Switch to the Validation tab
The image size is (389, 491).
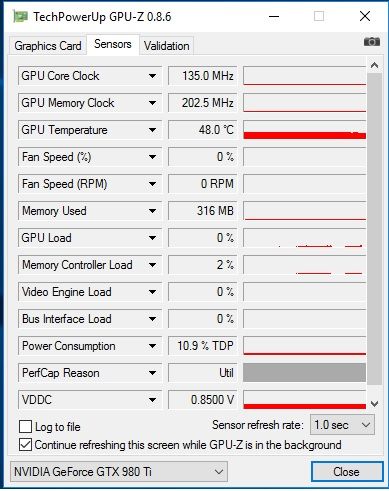pos(166,46)
